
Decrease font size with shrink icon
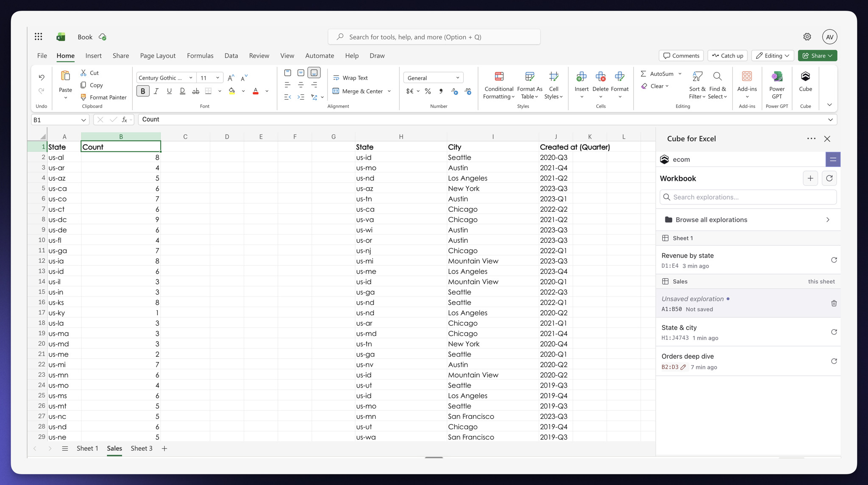click(244, 78)
